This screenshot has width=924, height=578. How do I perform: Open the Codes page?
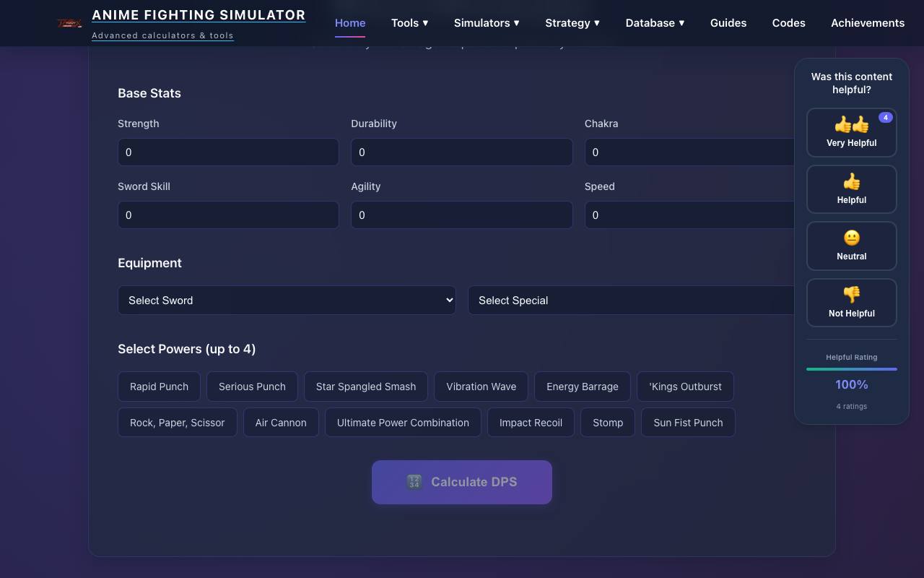tap(789, 23)
